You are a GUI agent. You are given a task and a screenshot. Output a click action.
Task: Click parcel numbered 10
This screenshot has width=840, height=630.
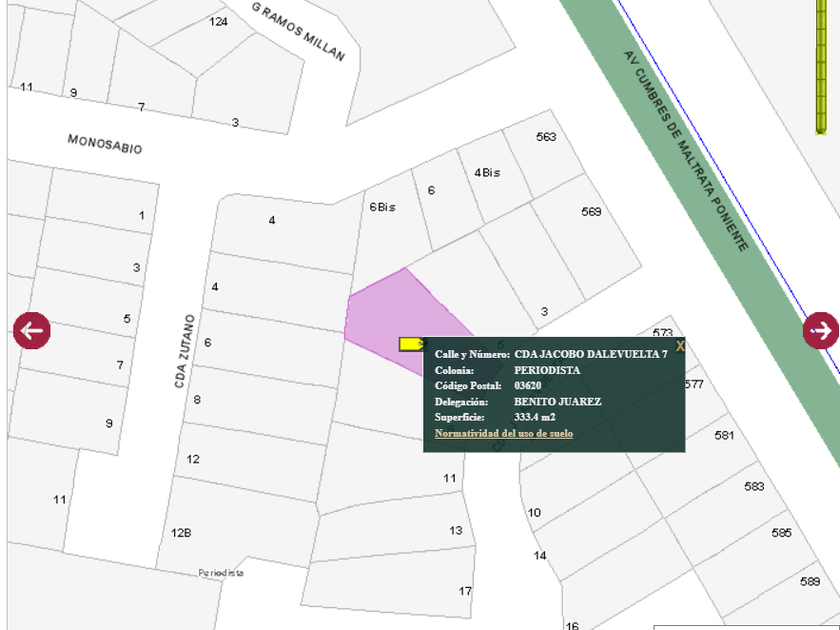pos(534,513)
